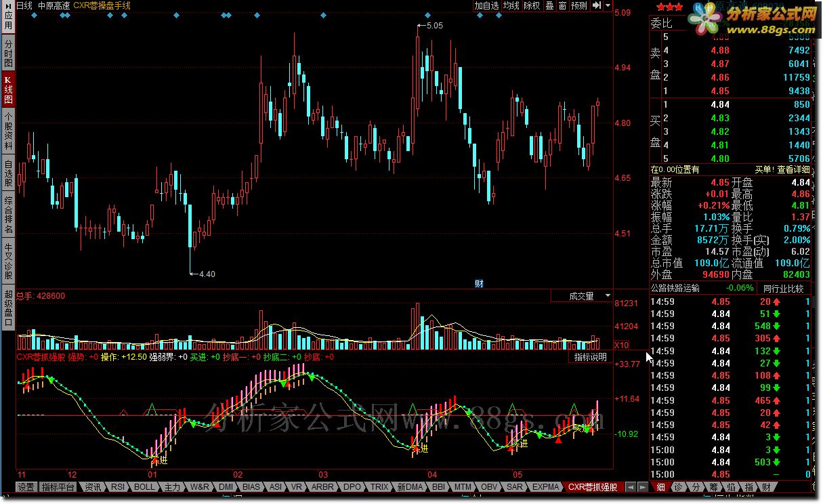This screenshot has height=504, width=823.
Task: Select the 筹 chip distribution tab
Action: [x=713, y=487]
